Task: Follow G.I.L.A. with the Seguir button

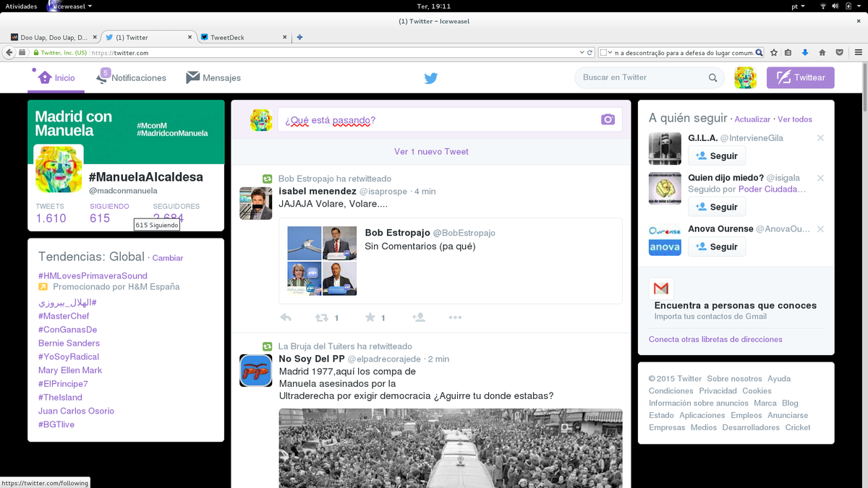Action: [x=716, y=156]
